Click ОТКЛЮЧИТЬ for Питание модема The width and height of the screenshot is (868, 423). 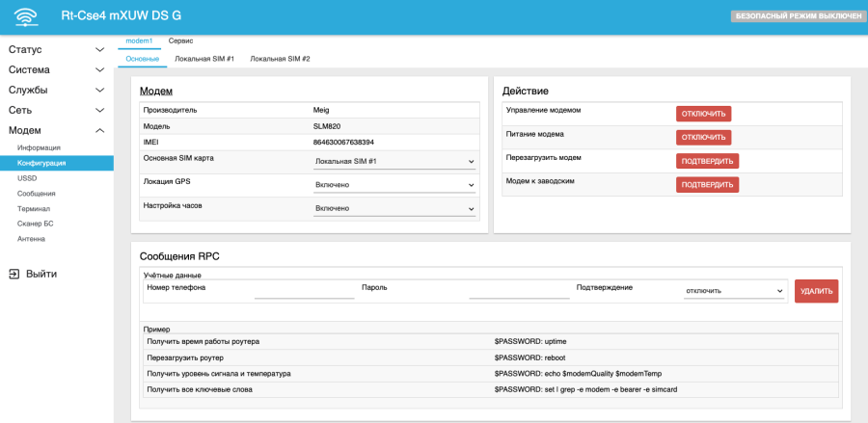(x=703, y=137)
